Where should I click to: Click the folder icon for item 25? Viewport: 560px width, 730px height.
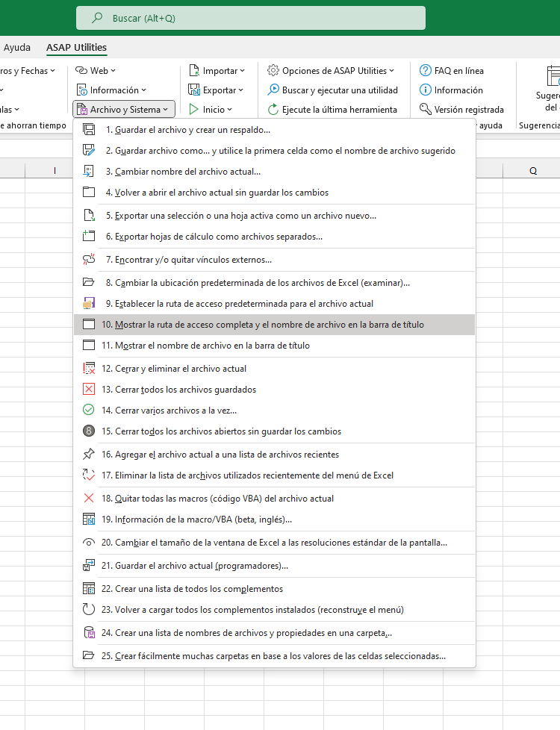coord(89,655)
